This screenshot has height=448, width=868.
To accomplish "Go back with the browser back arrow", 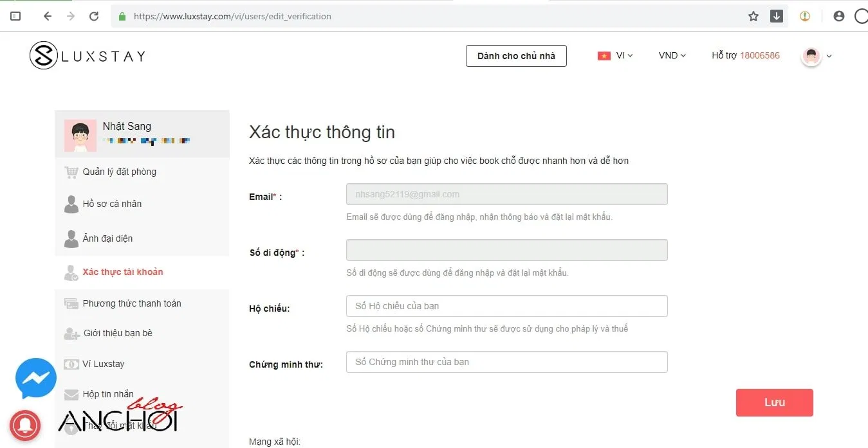I will (47, 16).
